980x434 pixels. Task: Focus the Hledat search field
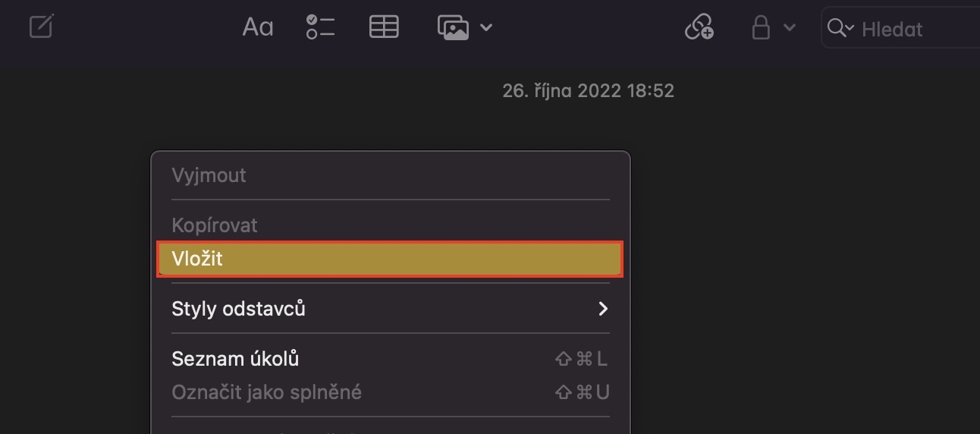pos(910,29)
